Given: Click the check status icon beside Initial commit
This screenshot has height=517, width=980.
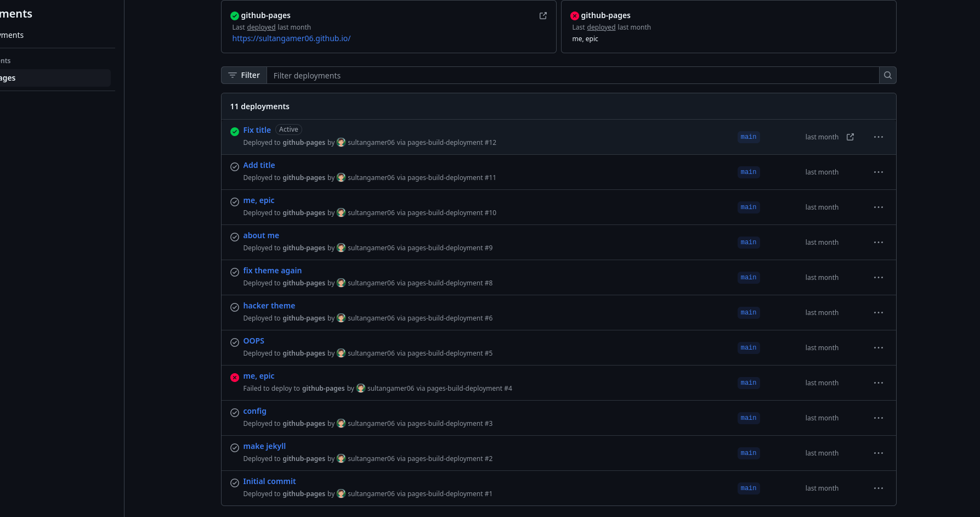Looking at the screenshot, I should coord(235,483).
